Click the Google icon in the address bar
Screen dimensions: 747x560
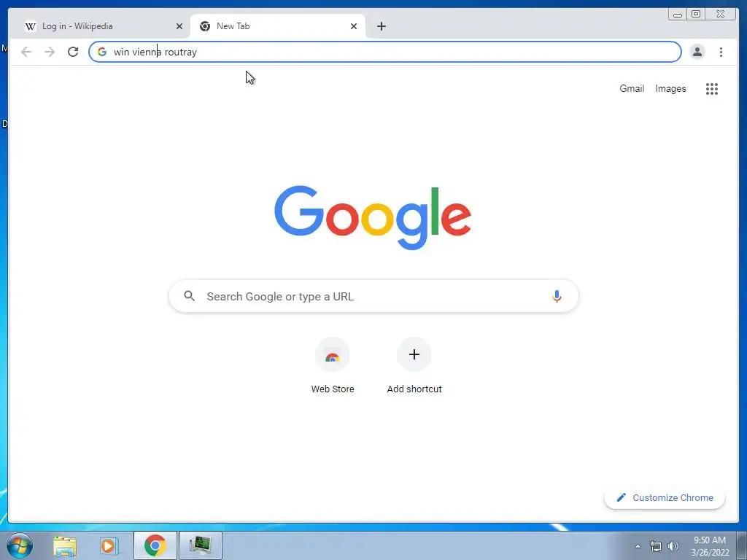point(102,52)
